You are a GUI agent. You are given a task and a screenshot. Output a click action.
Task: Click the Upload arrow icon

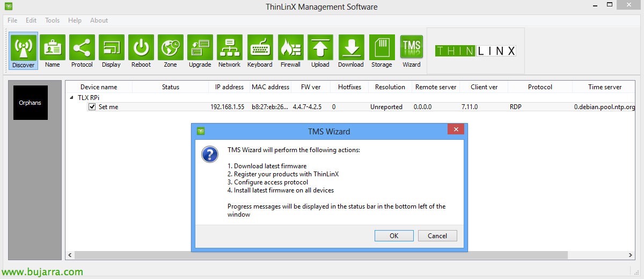(320, 51)
